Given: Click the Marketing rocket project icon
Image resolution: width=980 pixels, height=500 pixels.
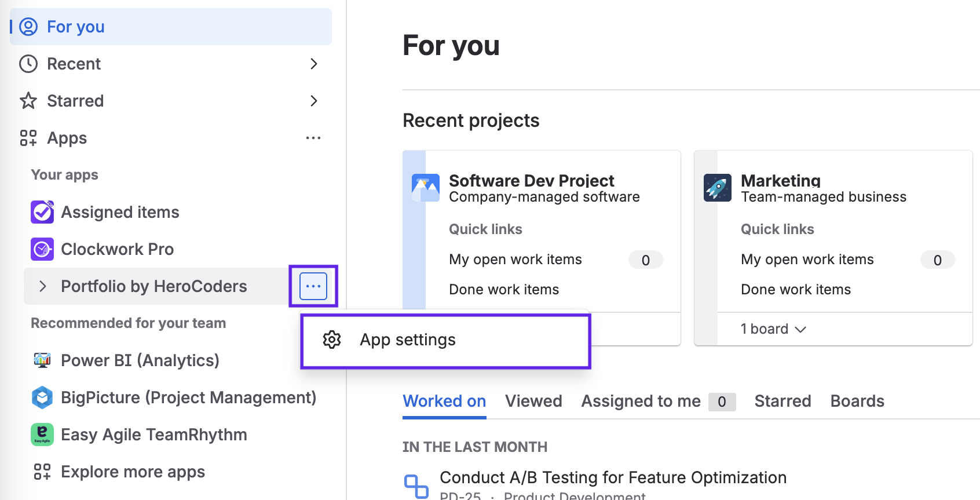Looking at the screenshot, I should click(x=718, y=188).
